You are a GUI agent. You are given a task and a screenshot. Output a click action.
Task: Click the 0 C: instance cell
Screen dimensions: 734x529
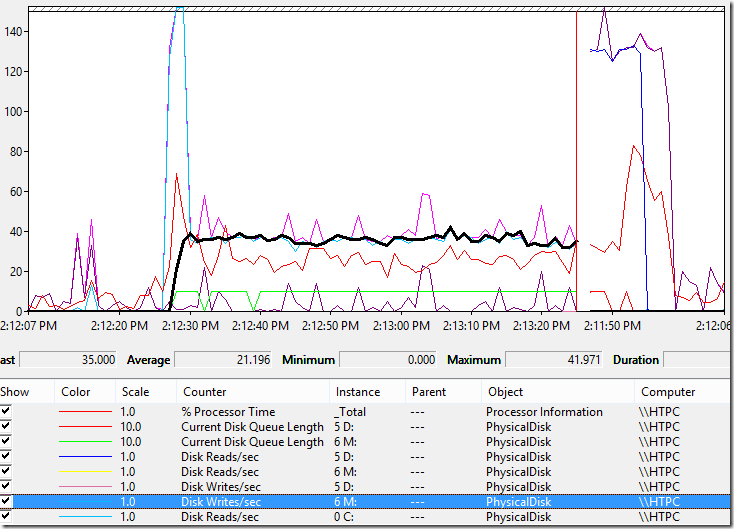tap(344, 516)
